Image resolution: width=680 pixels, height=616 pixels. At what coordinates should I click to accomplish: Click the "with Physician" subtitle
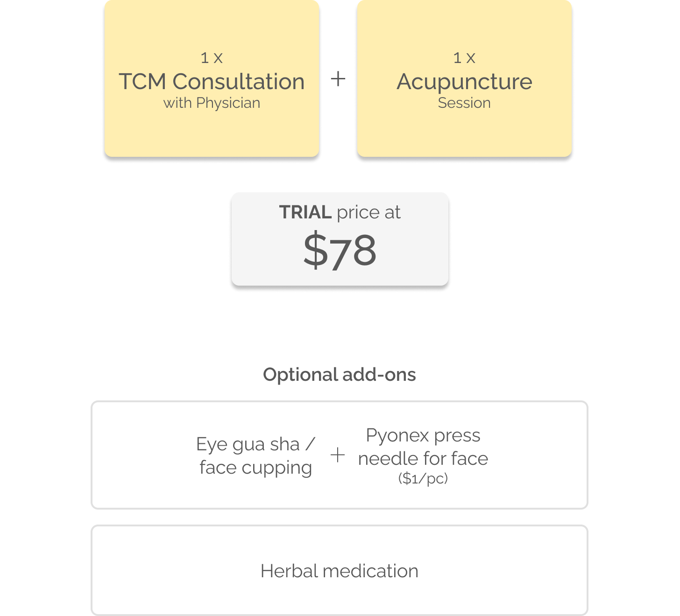[x=212, y=103]
